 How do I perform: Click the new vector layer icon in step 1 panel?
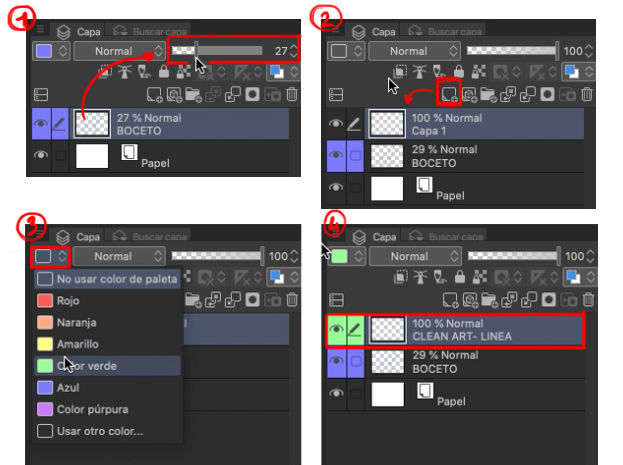[174, 95]
